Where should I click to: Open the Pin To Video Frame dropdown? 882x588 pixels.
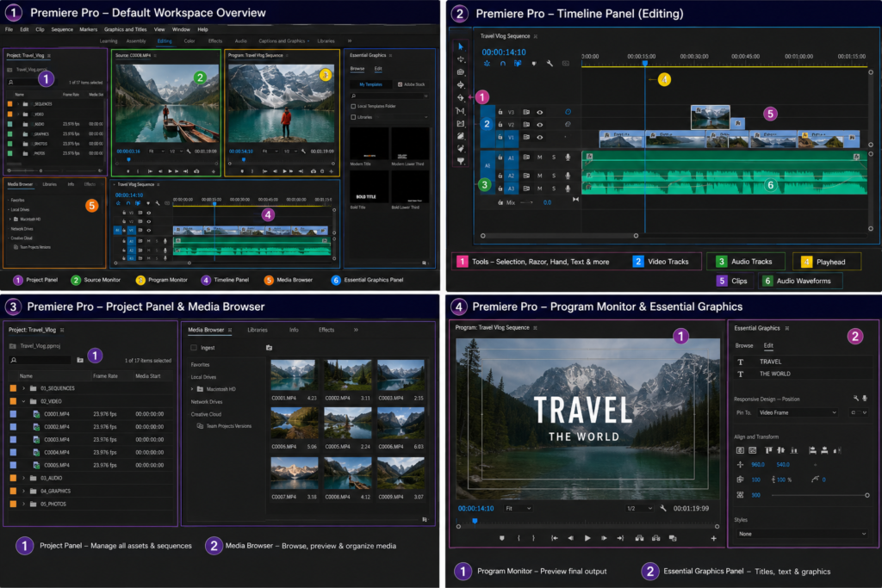click(797, 412)
